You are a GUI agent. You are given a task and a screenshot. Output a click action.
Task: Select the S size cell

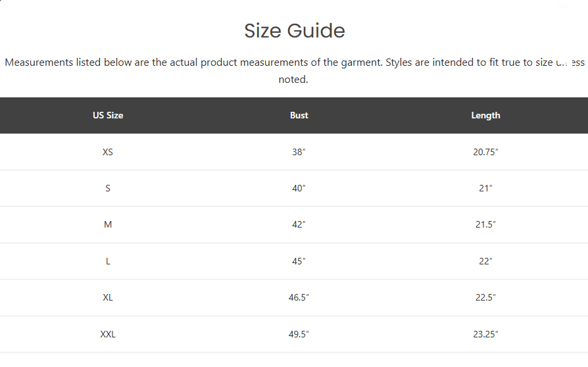click(108, 188)
